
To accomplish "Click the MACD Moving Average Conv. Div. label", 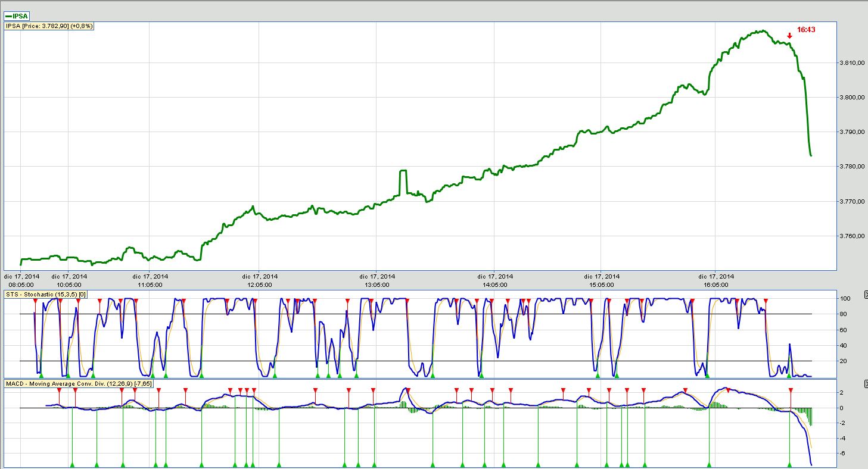I will click(x=79, y=384).
